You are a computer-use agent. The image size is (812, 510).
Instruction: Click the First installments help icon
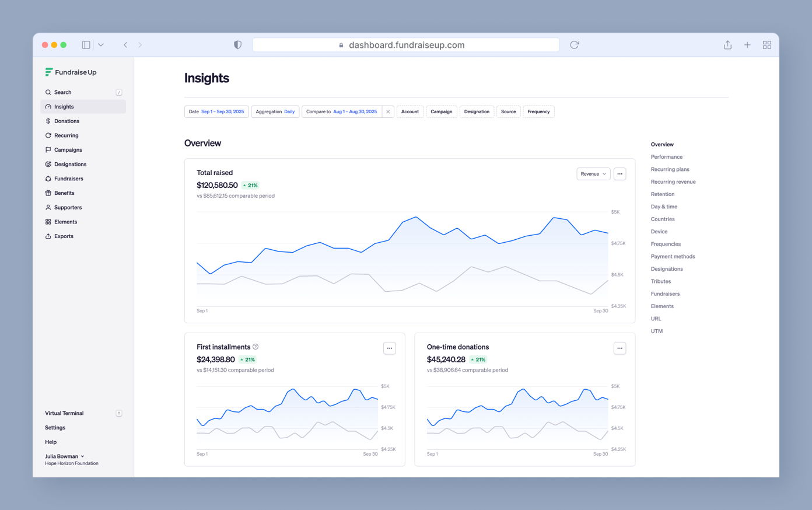(256, 347)
